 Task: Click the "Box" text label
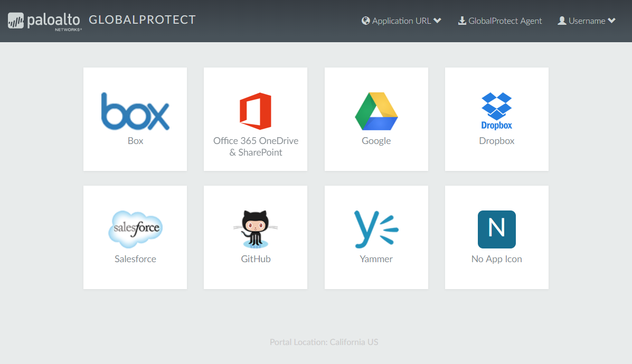(x=135, y=141)
